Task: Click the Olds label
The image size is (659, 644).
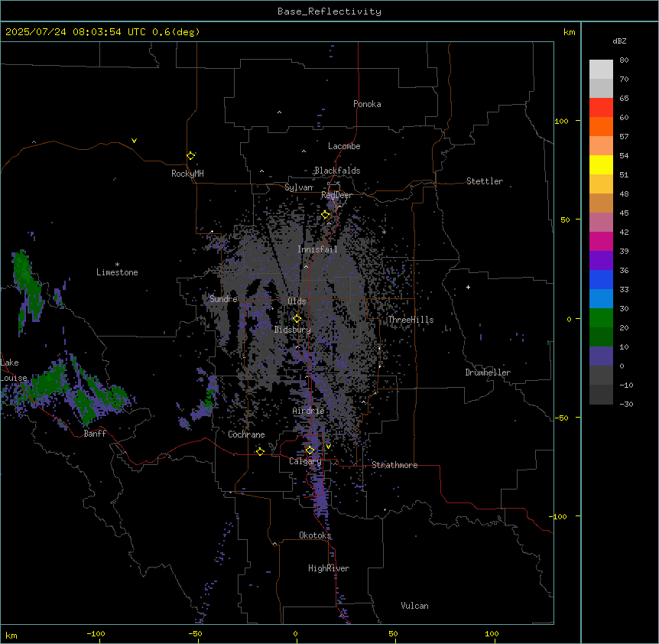Action: click(x=297, y=301)
